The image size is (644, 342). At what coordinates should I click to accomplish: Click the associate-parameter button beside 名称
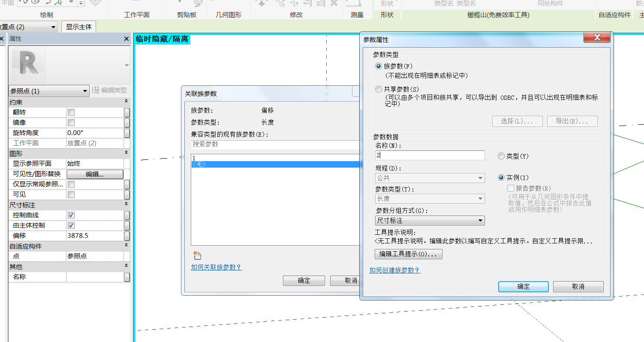click(127, 277)
